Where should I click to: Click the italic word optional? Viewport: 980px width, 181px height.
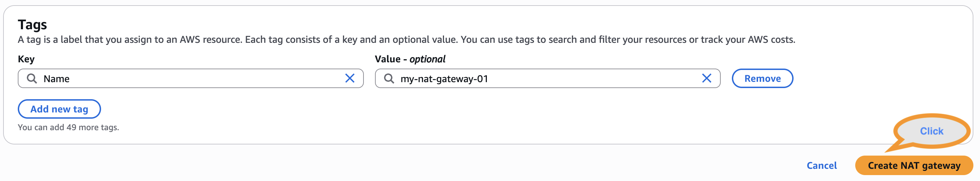(x=427, y=59)
